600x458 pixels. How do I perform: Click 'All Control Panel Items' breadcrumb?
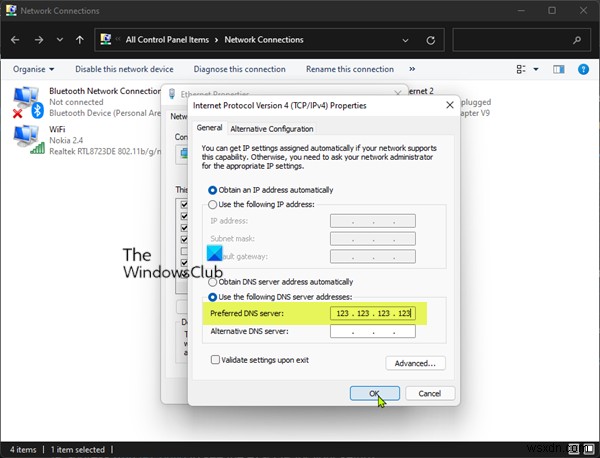[x=167, y=40]
